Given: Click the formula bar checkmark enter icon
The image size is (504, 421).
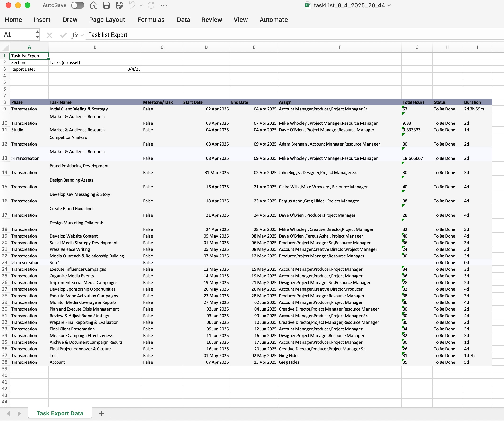Looking at the screenshot, I should click(x=63, y=35).
